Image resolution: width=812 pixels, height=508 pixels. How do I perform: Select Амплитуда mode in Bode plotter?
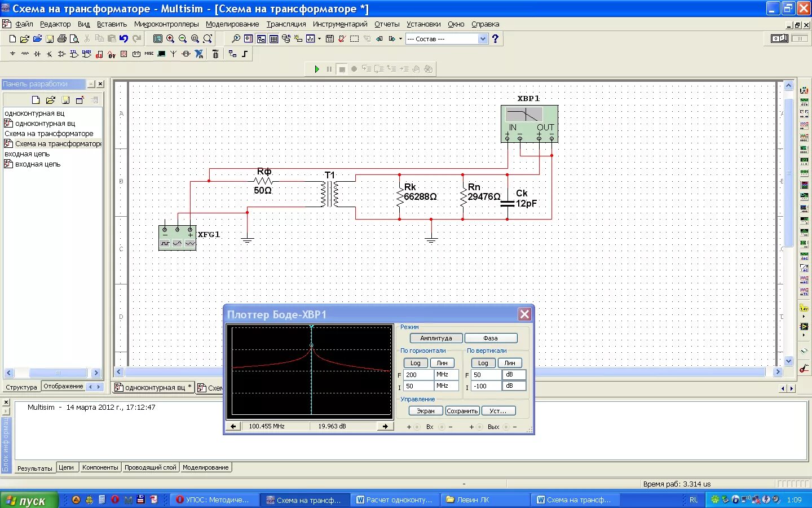point(436,338)
